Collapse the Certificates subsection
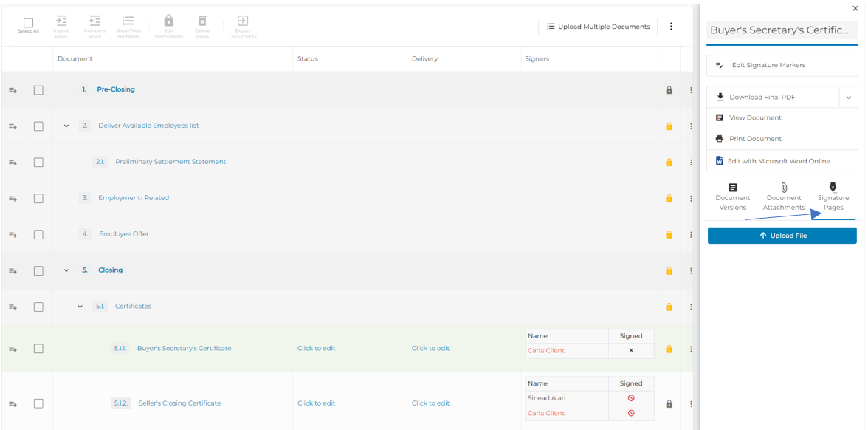This screenshot has width=868, height=430. tap(80, 307)
